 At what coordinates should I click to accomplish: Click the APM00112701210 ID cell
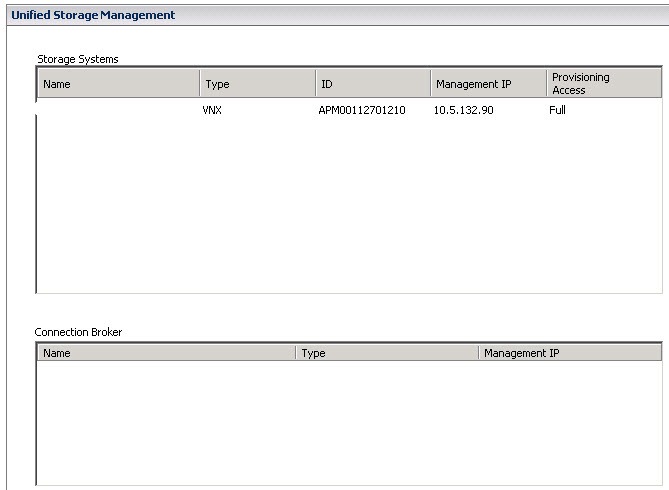click(x=361, y=110)
